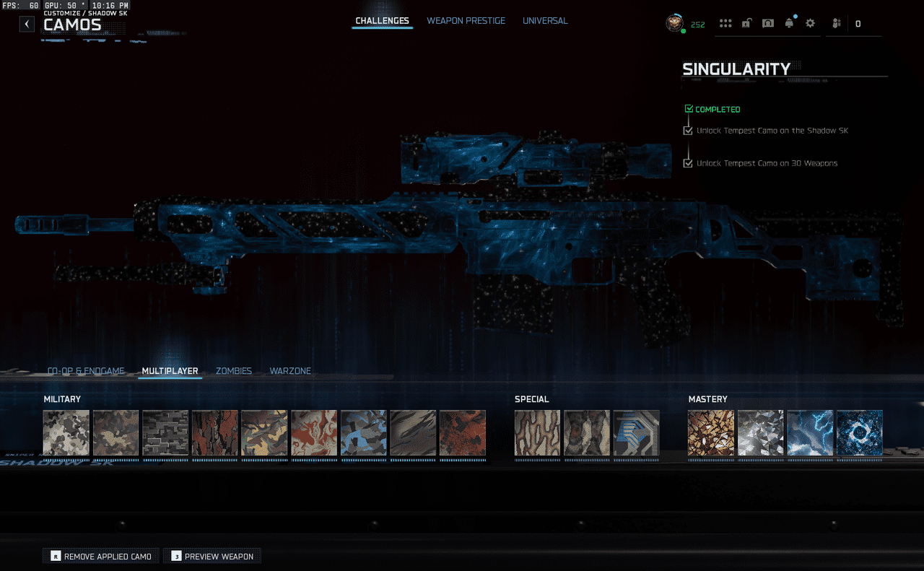Click the Preview Weapon button
The width and height of the screenshot is (924, 571).
[x=212, y=557]
